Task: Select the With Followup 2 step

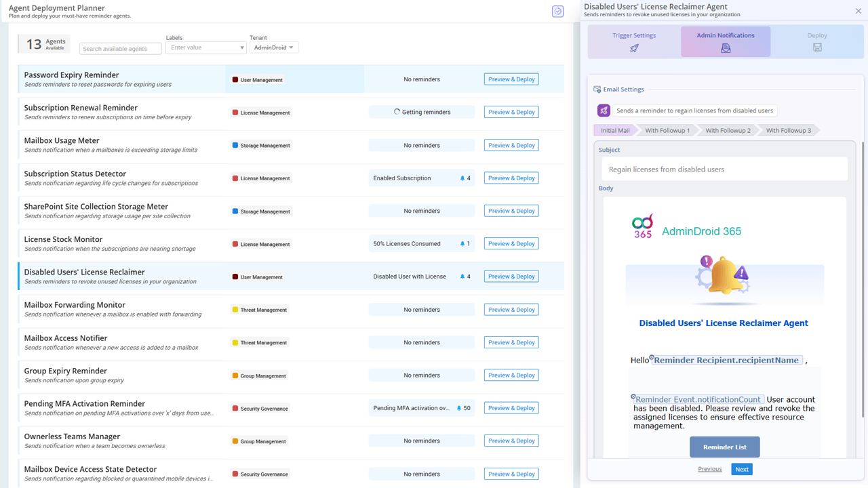Action: [728, 130]
